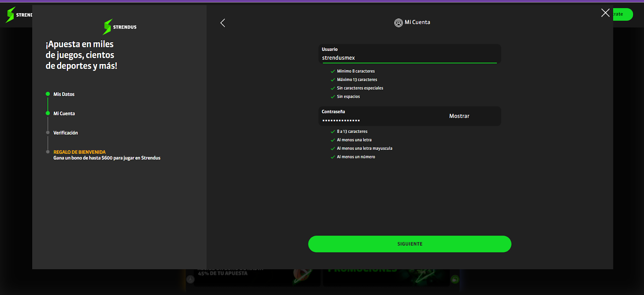Click the Verificación gray step dot
Image resolution: width=644 pixels, height=295 pixels.
48,133
